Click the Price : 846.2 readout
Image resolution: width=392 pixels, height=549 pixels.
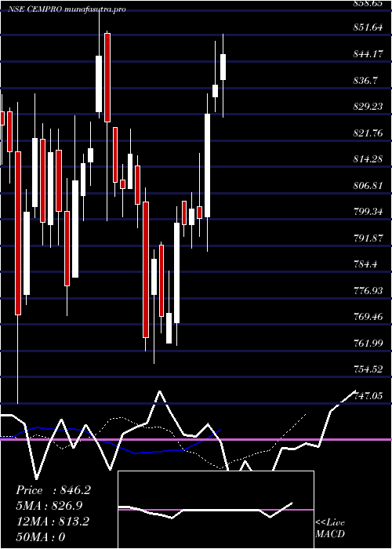(x=53, y=490)
